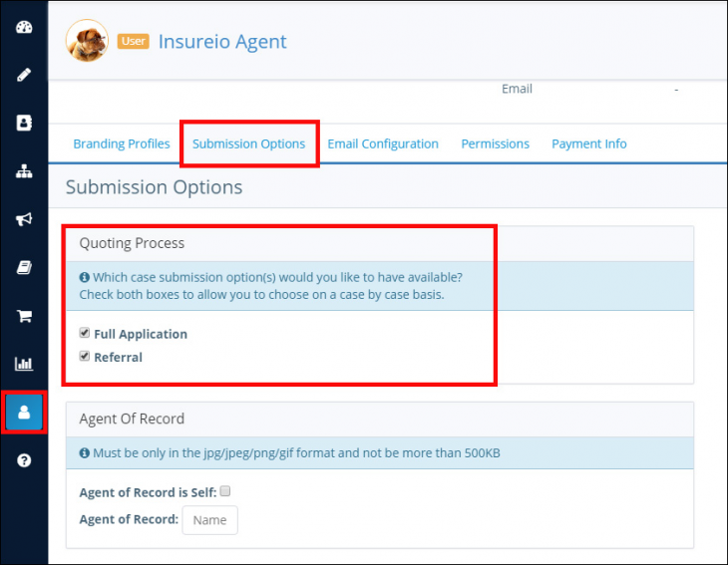The image size is (728, 565).
Task: Open the shopping cart icon in sidebar
Action: click(24, 316)
